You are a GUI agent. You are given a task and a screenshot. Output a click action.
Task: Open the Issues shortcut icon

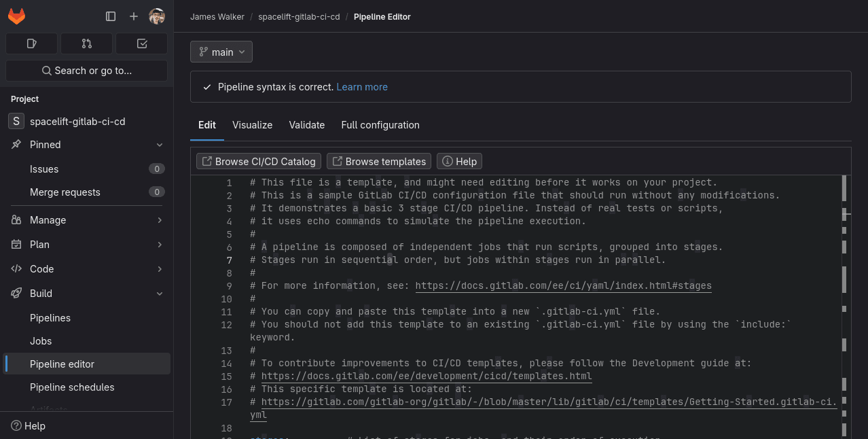[31, 43]
